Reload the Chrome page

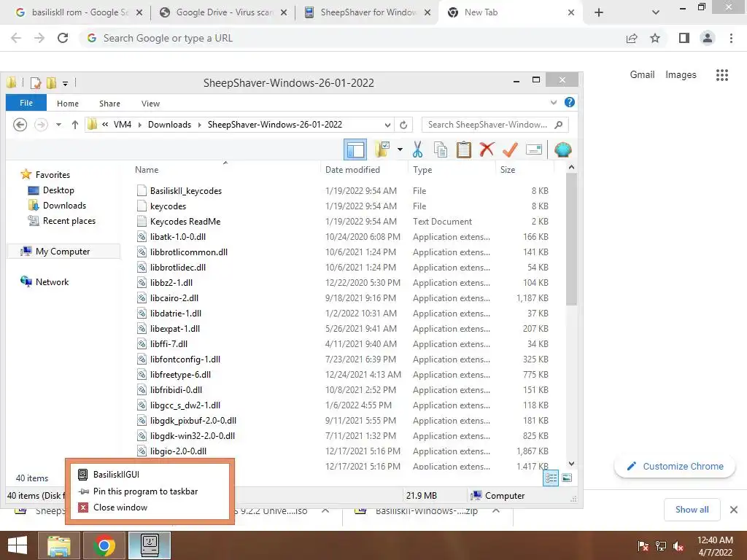63,38
